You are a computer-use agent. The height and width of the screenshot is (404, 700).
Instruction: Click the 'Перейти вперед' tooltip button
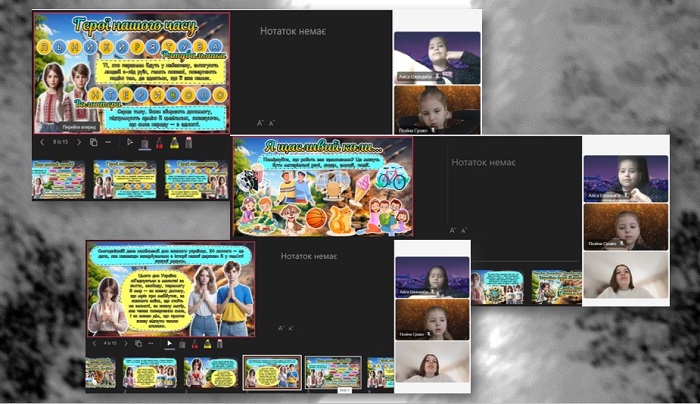pyautogui.click(x=79, y=127)
